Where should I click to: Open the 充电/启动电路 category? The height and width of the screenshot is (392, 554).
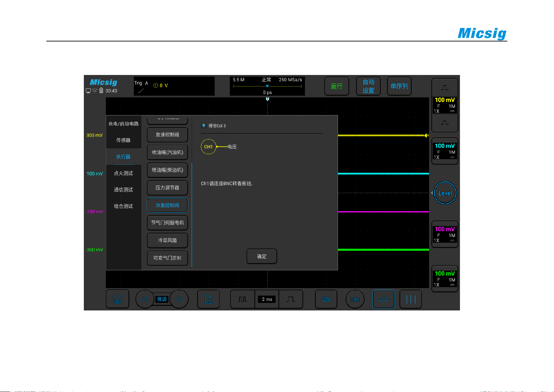[x=124, y=124]
